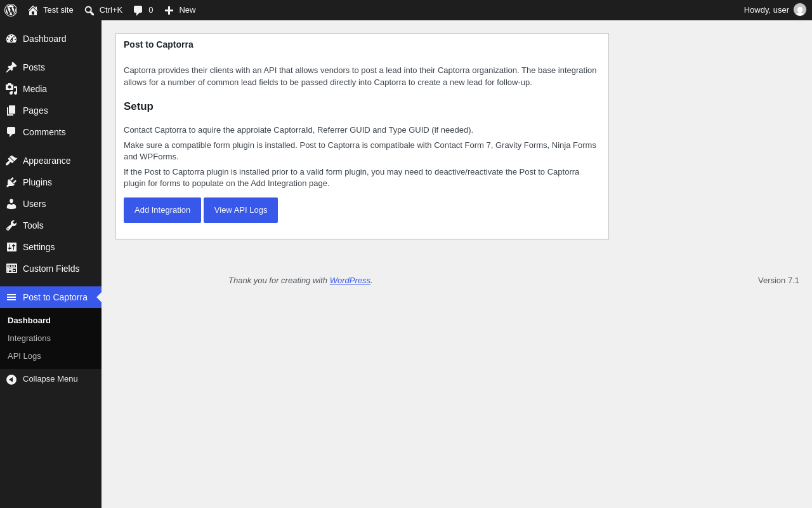This screenshot has width=812, height=508.
Task: Click the plus icon next to New
Action: pyautogui.click(x=169, y=10)
